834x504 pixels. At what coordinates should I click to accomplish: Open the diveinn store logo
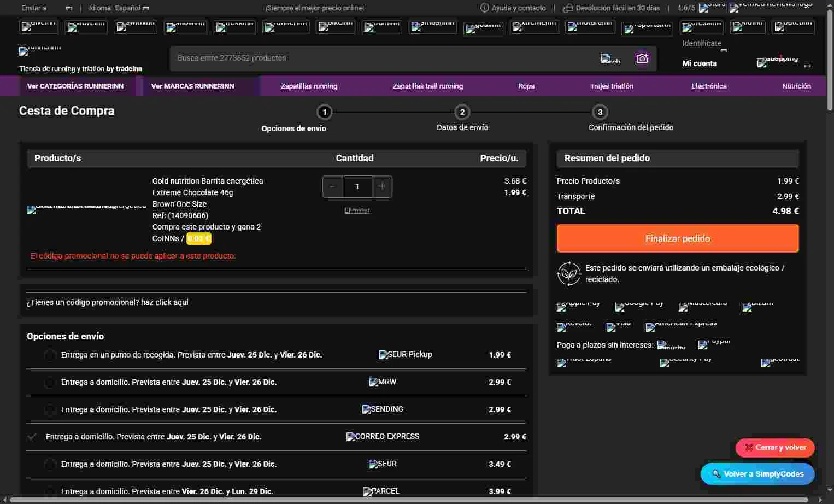click(38, 27)
